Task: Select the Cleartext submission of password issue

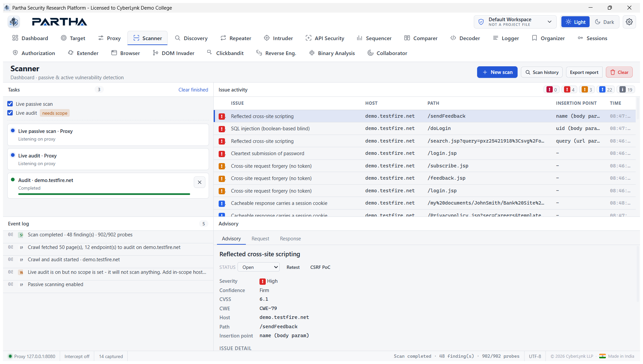Action: 425,153
